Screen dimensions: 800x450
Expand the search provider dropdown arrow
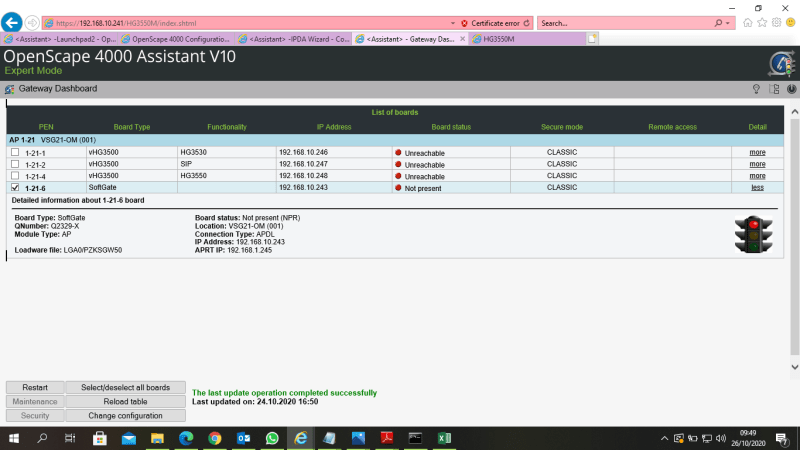click(728, 23)
